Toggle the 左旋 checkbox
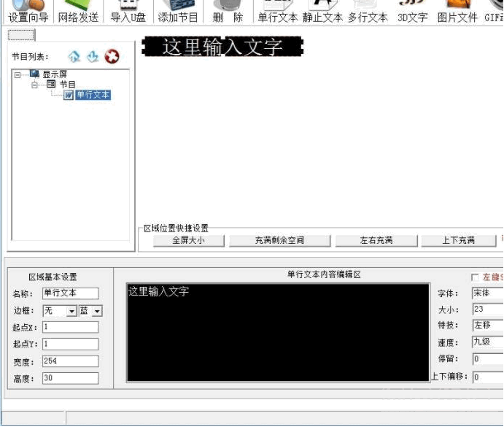This screenshot has height=427, width=504. pyautogui.click(x=475, y=277)
